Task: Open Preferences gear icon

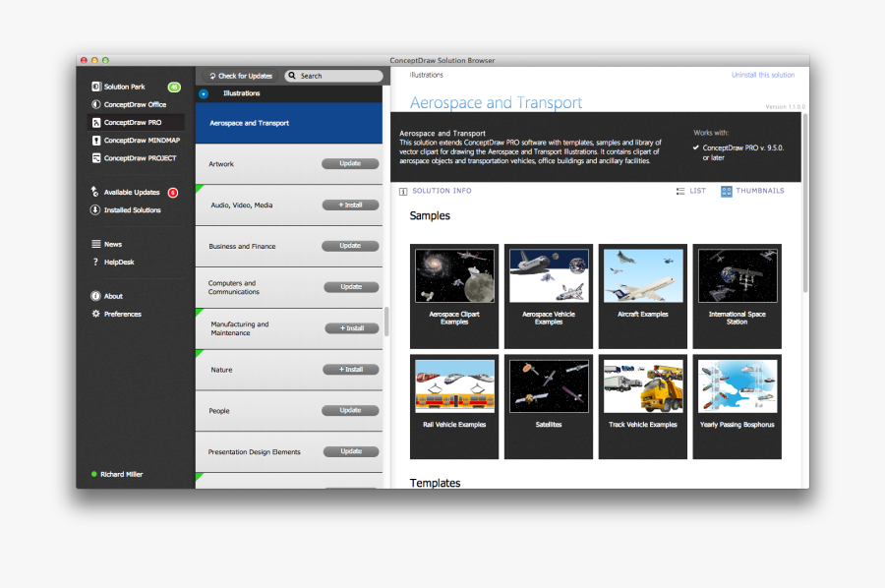Action: [x=95, y=314]
